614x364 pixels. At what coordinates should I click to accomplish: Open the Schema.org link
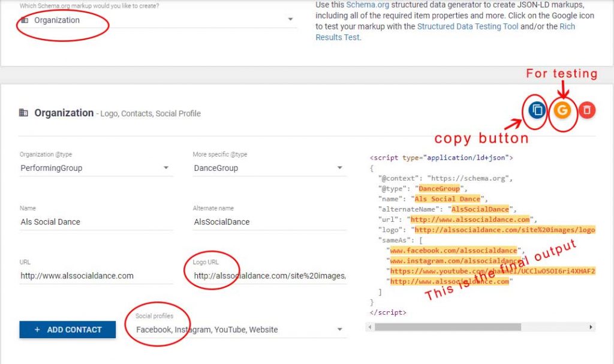pos(368,5)
